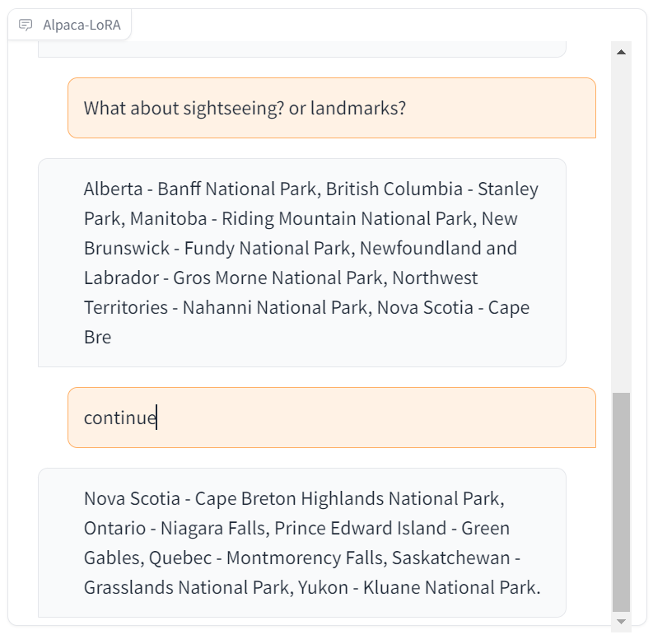
Task: Click the 'Montmorency Falls' text in the last reply
Action: [x=306, y=558]
